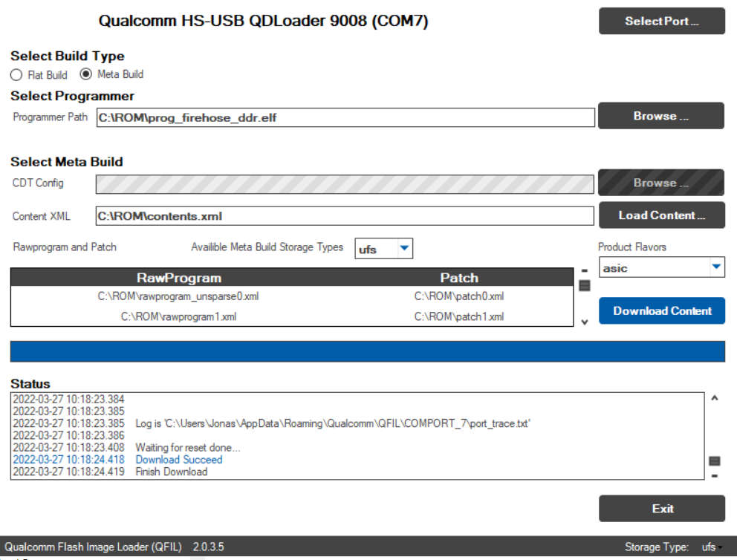The image size is (737, 560).
Task: Click the RawProgram column header
Action: [178, 278]
